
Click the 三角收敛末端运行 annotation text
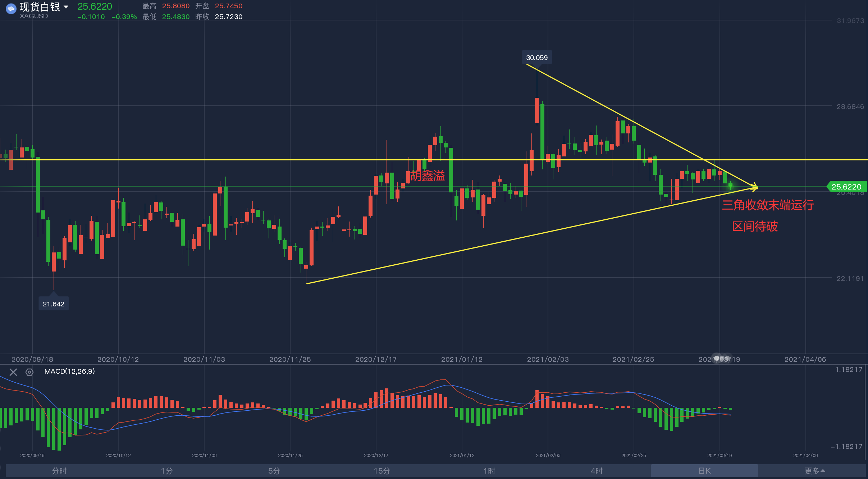point(768,205)
